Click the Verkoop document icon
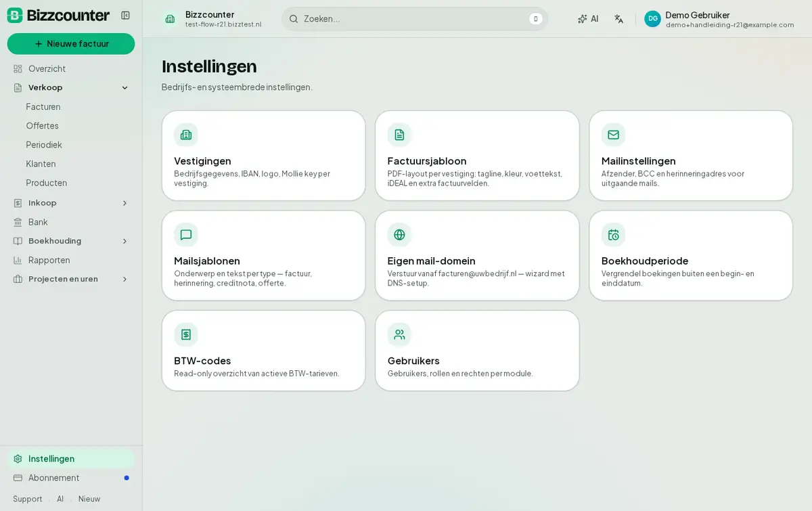Screen dimensions: 812x511 (x=18, y=87)
